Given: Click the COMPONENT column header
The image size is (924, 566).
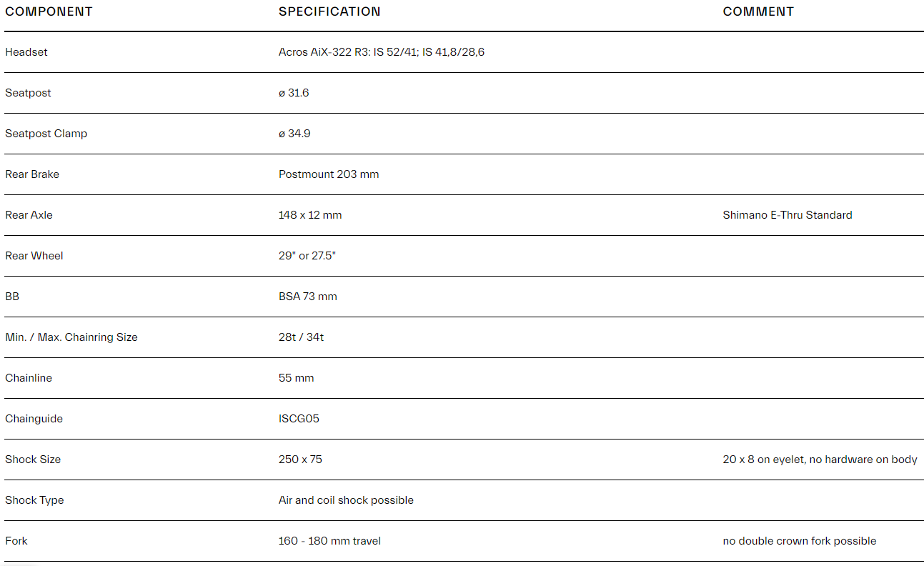Looking at the screenshot, I should [49, 11].
